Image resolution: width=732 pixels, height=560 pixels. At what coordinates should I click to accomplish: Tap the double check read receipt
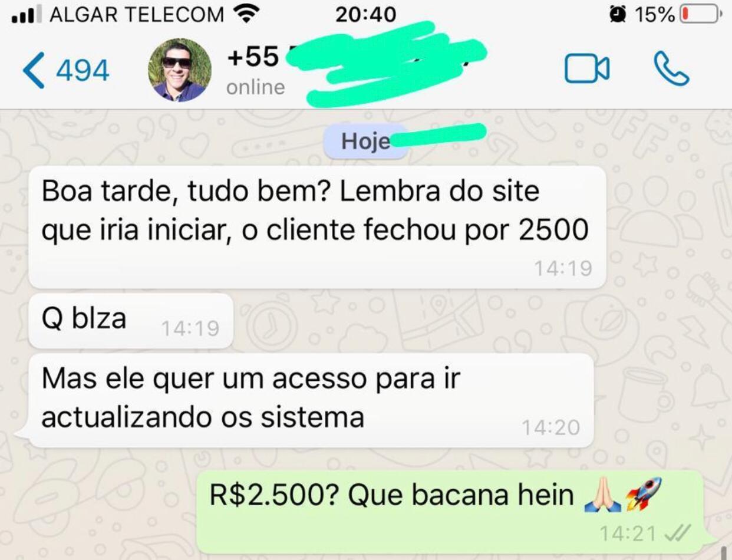coord(677,533)
